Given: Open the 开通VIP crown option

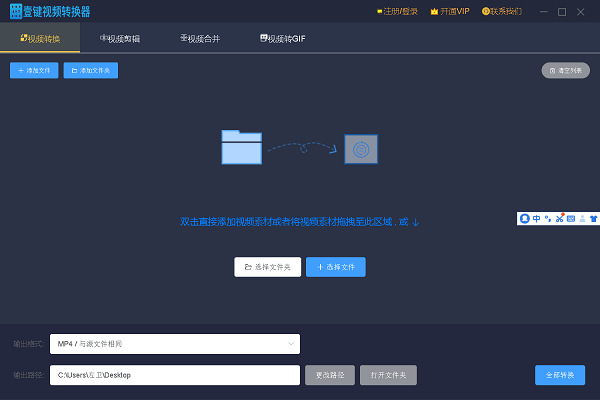Looking at the screenshot, I should tap(450, 11).
